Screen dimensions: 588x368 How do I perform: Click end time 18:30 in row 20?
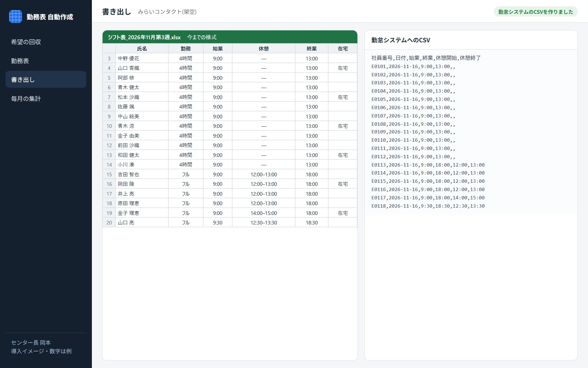[x=312, y=223]
